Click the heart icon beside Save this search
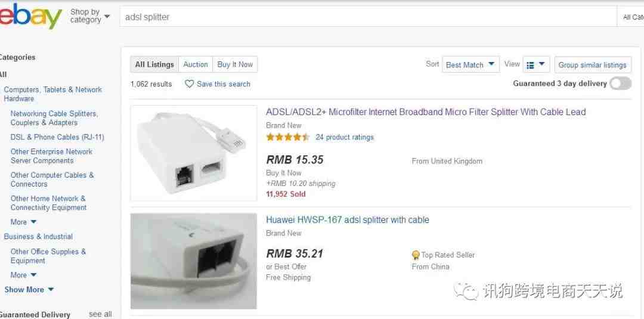The image size is (644, 319). 189,83
